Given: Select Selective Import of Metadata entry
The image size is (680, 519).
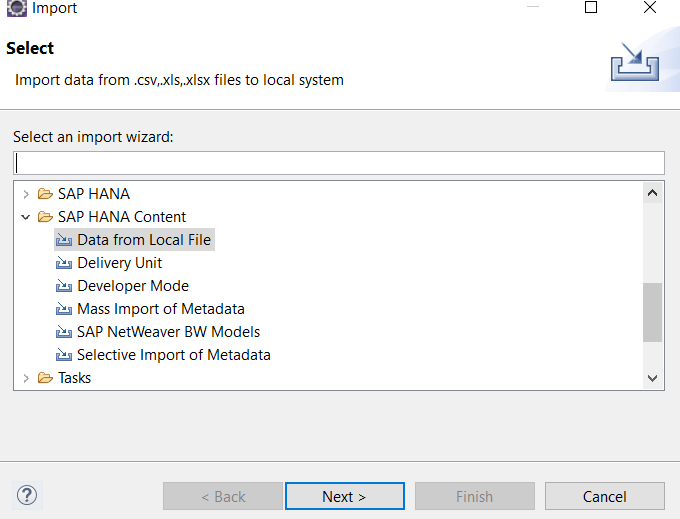Looking at the screenshot, I should [173, 355].
